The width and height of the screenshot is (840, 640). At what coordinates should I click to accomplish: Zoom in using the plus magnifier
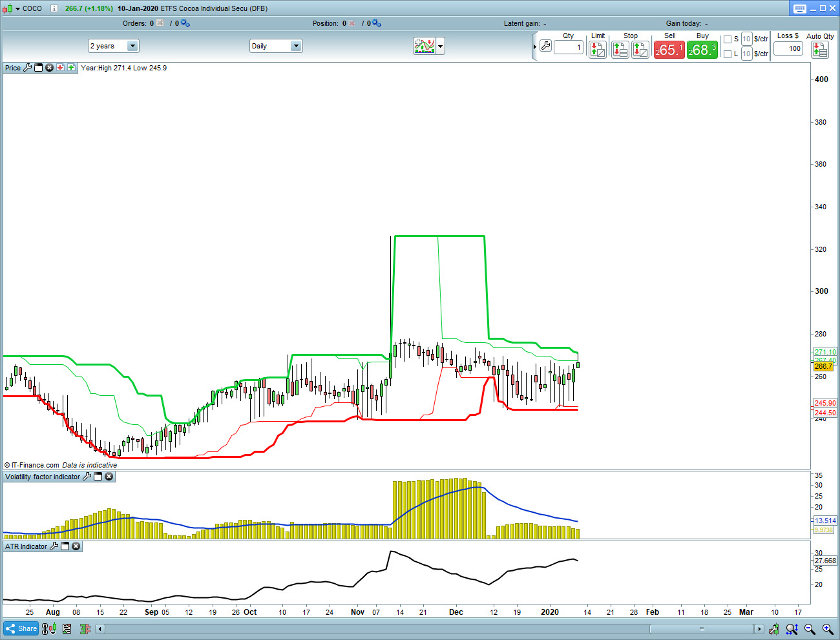[x=828, y=628]
